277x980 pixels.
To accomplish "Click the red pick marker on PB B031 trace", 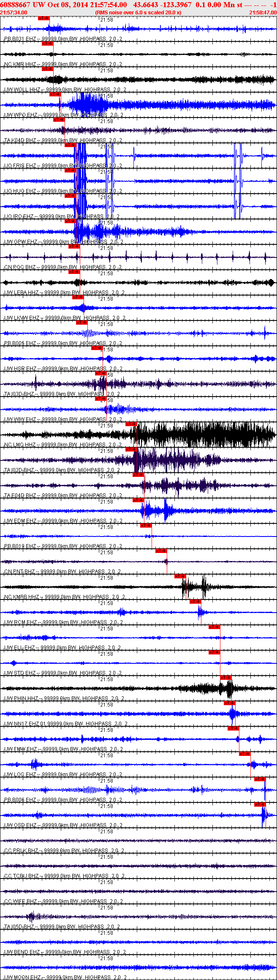I will point(43,18).
